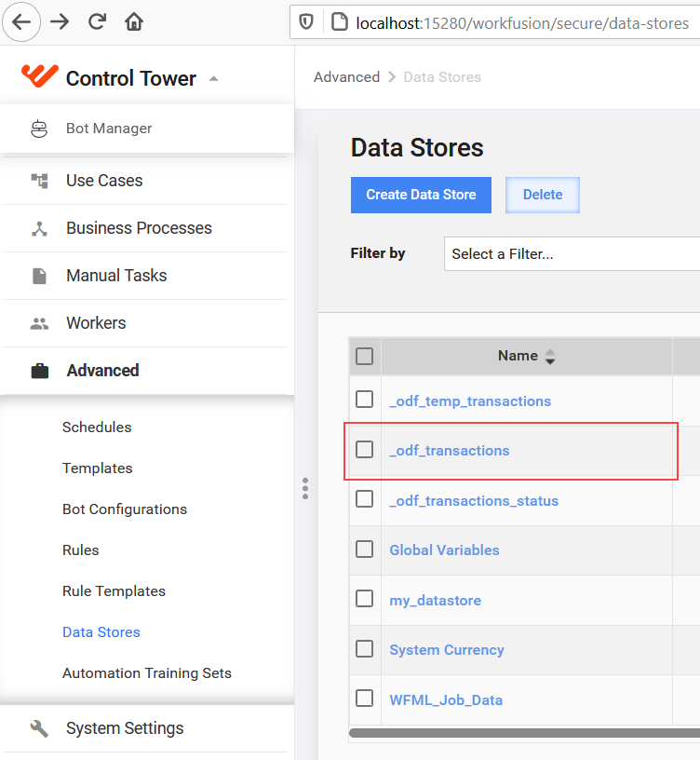Sort by the Name column arrows
This screenshot has width=700, height=760.
(550, 357)
